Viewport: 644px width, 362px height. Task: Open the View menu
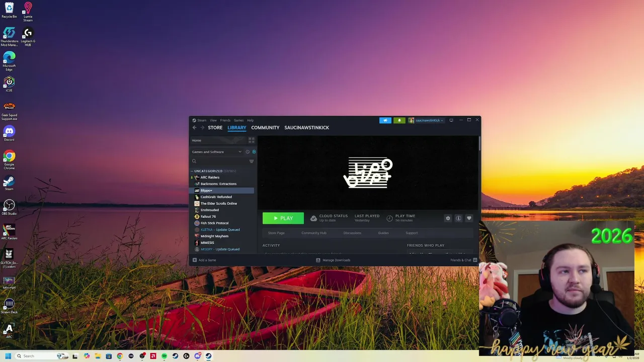213,120
